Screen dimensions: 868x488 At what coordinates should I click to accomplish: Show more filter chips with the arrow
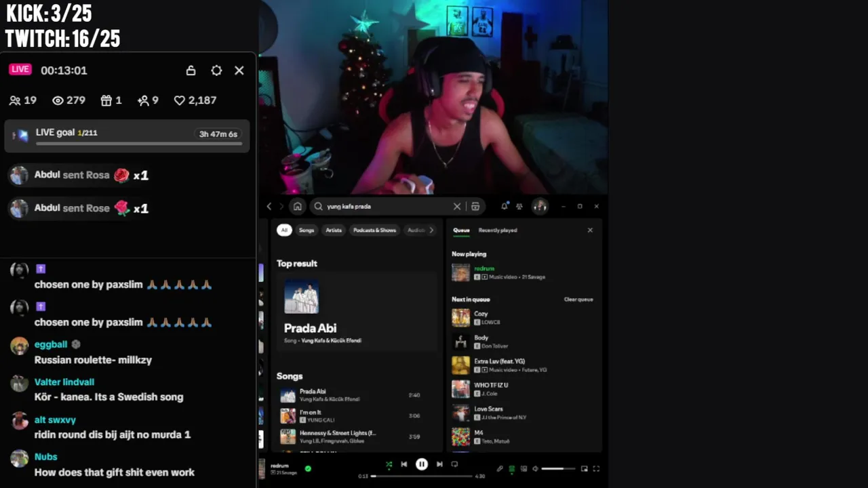(x=431, y=230)
